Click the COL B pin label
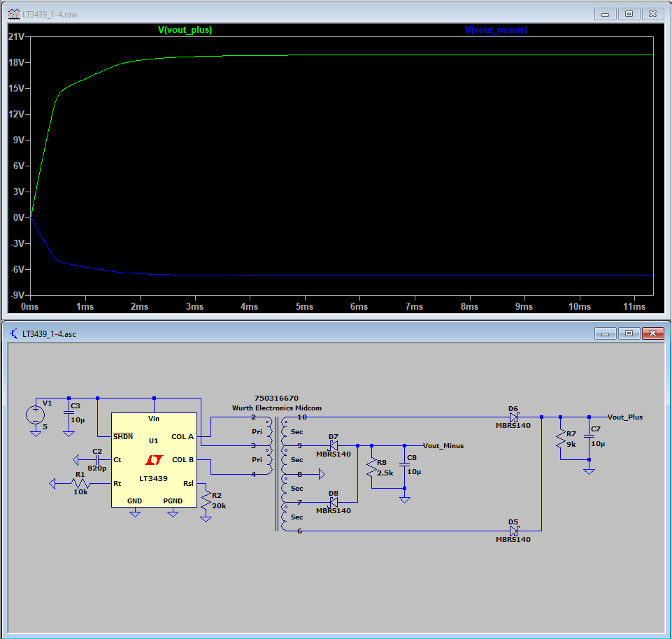Viewport: 672px width, 639px height. point(183,459)
